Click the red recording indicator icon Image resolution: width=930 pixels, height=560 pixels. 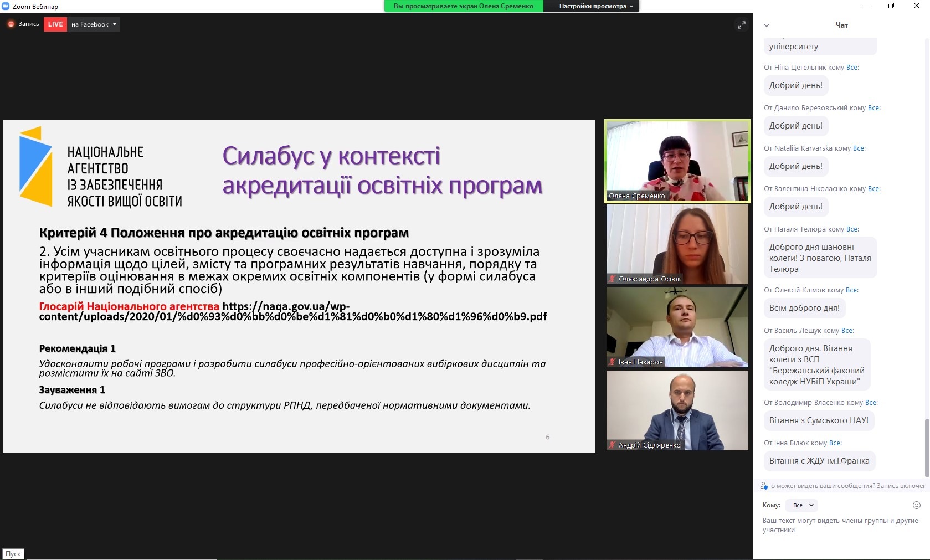coord(11,24)
